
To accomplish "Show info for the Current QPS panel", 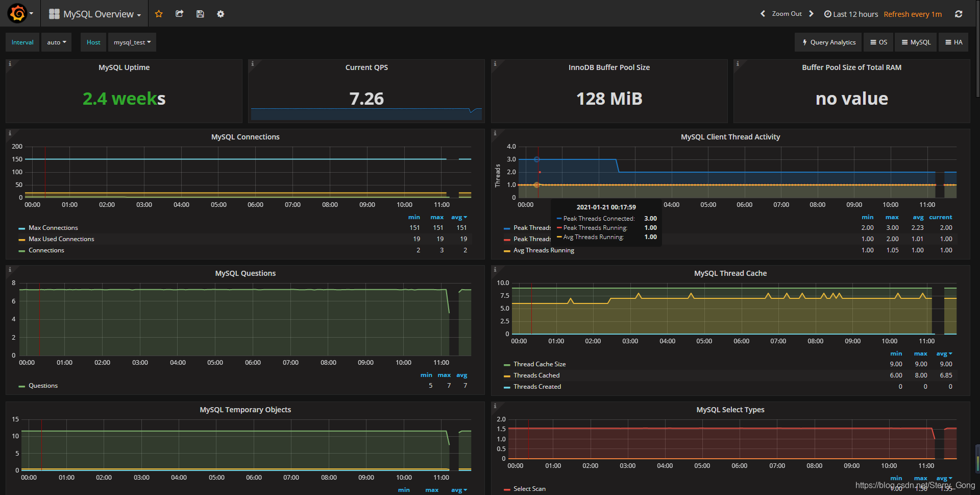I will pos(252,63).
